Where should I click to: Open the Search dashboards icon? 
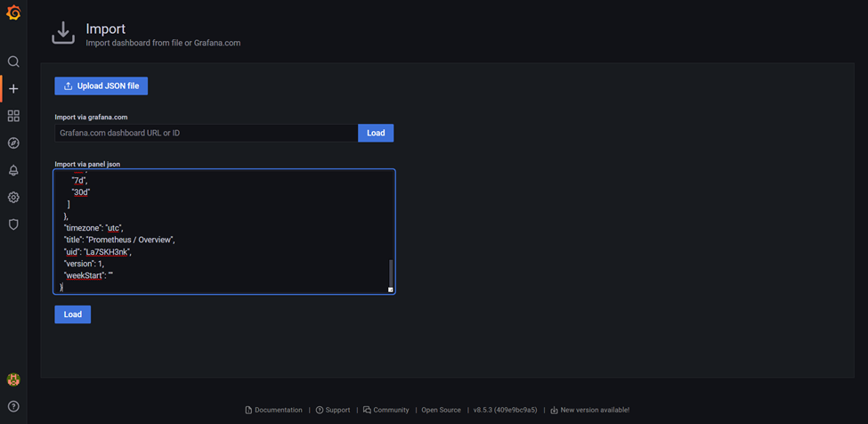point(13,61)
